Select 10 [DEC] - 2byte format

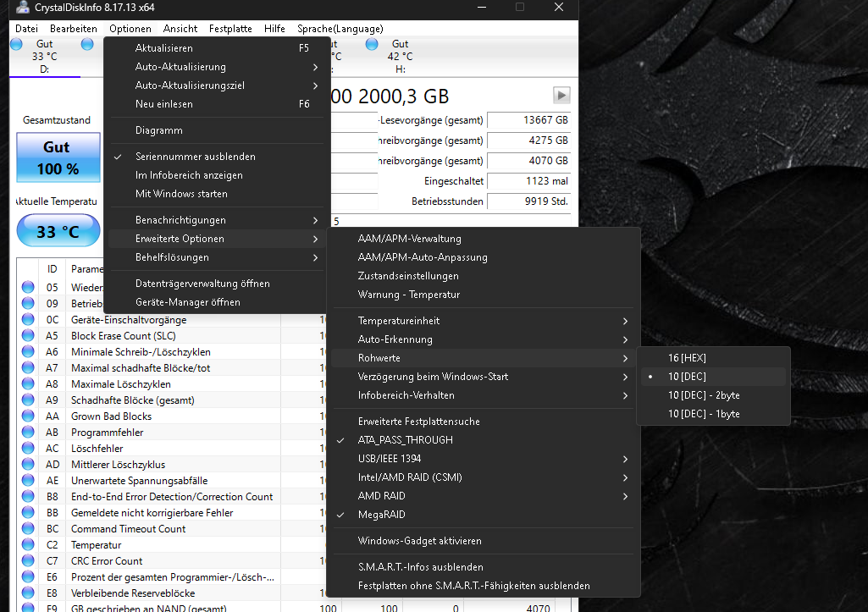point(714,395)
